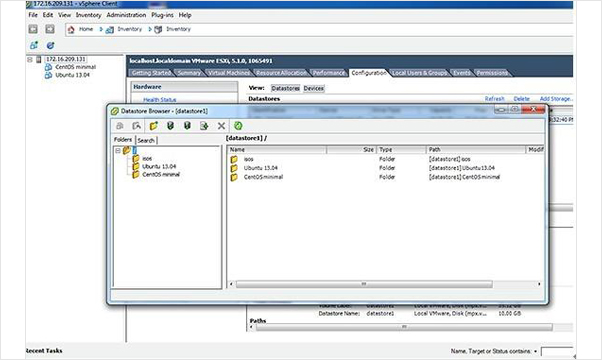Click the horizontal scrollbar in Datastore Browser file list
The image size is (602, 360).
[364, 284]
